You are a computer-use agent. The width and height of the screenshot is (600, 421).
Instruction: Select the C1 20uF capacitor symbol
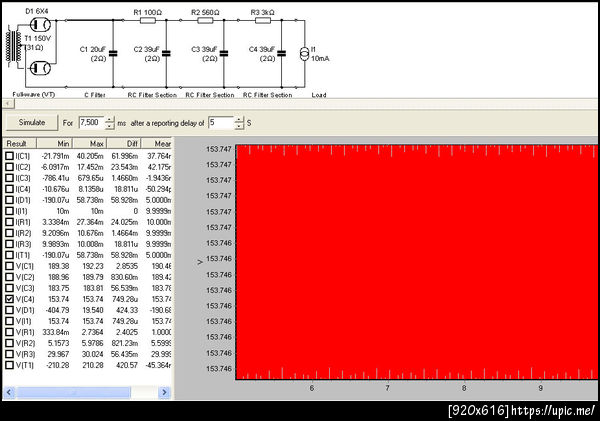(113, 54)
